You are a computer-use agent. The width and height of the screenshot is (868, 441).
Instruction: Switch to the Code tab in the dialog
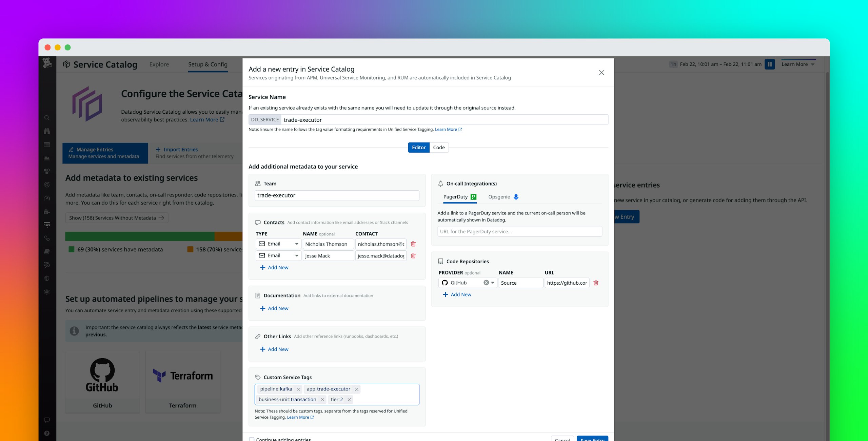click(x=439, y=148)
